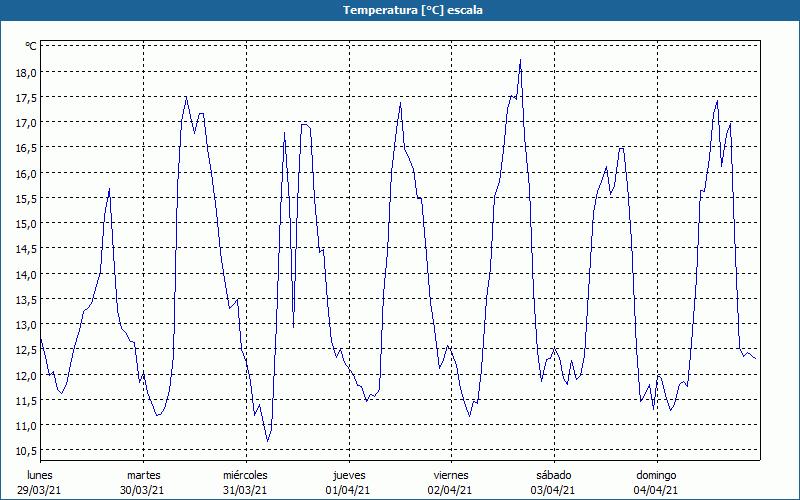Select the 15,5 axis value
800x500 pixels.
pyautogui.click(x=26, y=198)
